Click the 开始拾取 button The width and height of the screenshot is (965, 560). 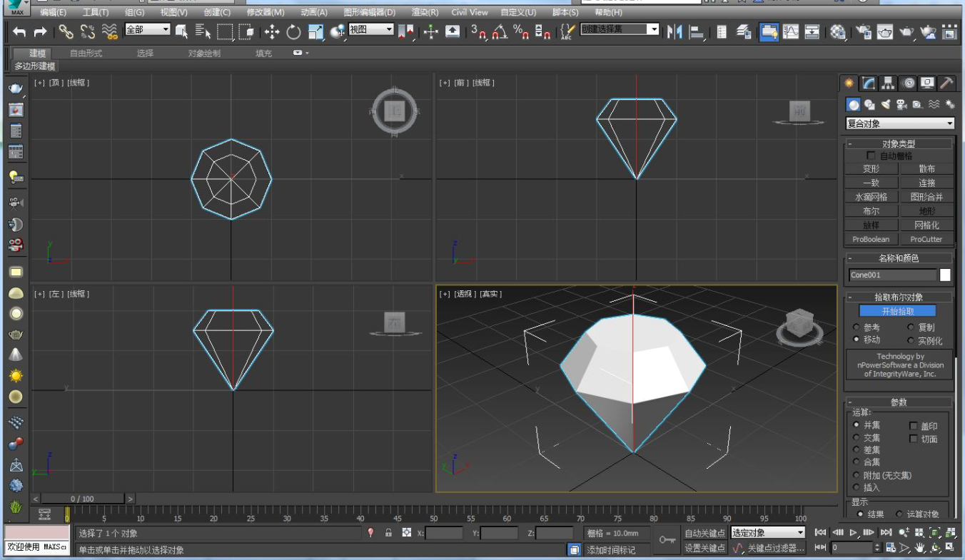[897, 311]
